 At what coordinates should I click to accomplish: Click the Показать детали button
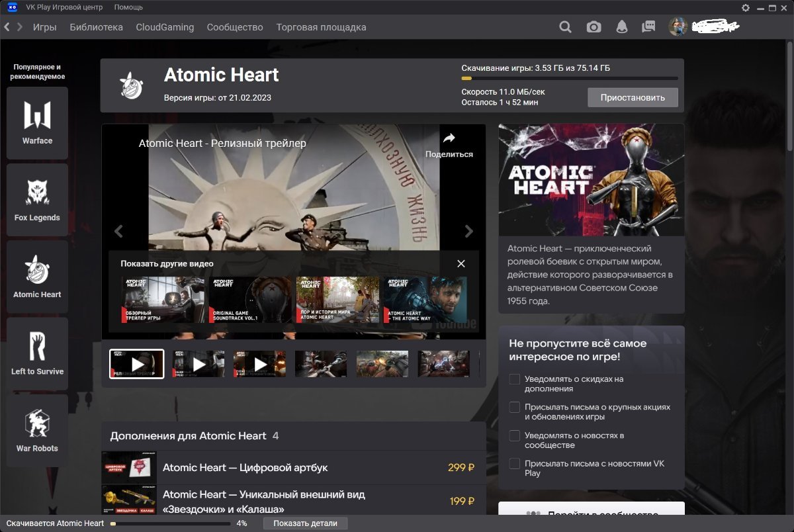point(305,523)
